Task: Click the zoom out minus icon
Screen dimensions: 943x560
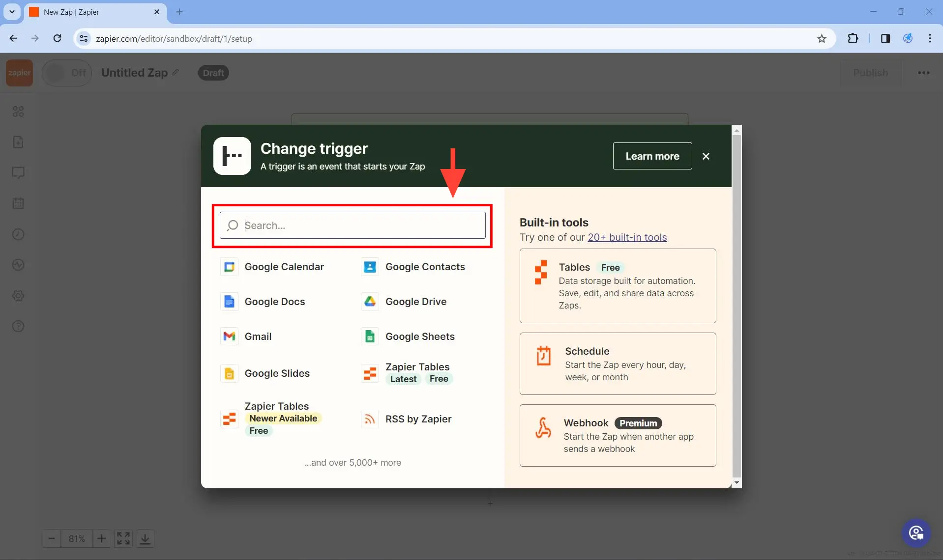Action: [x=52, y=538]
